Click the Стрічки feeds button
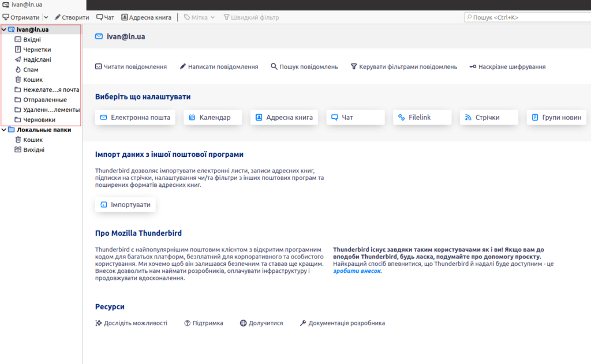 click(489, 118)
